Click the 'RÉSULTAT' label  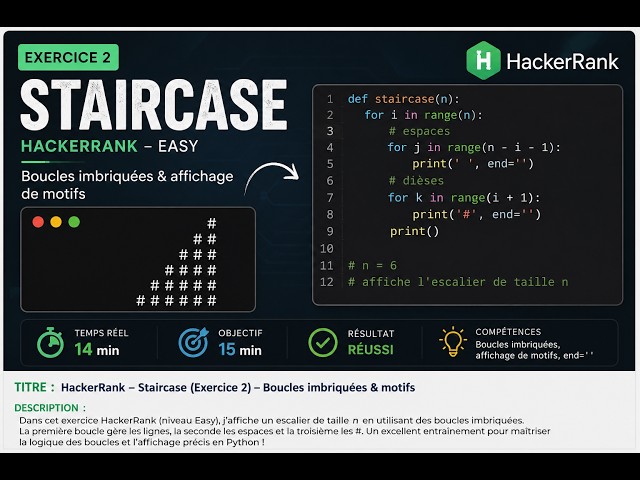point(371,333)
